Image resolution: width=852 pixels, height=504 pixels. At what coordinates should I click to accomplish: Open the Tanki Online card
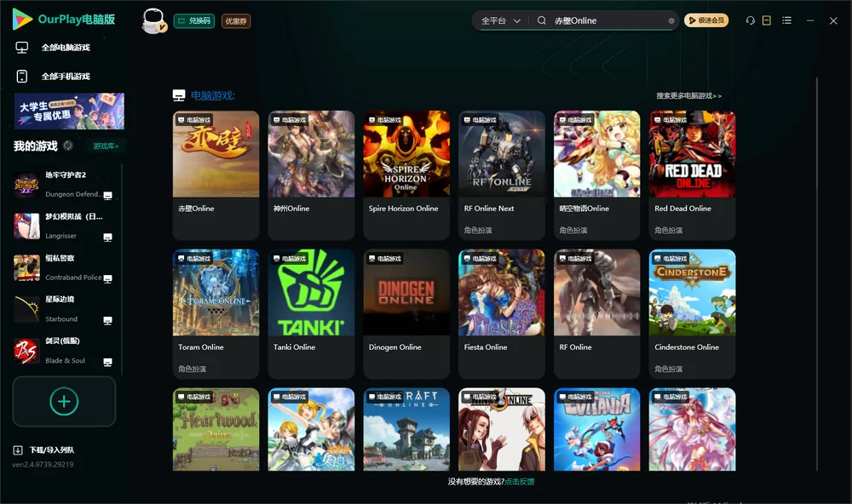[311, 313]
